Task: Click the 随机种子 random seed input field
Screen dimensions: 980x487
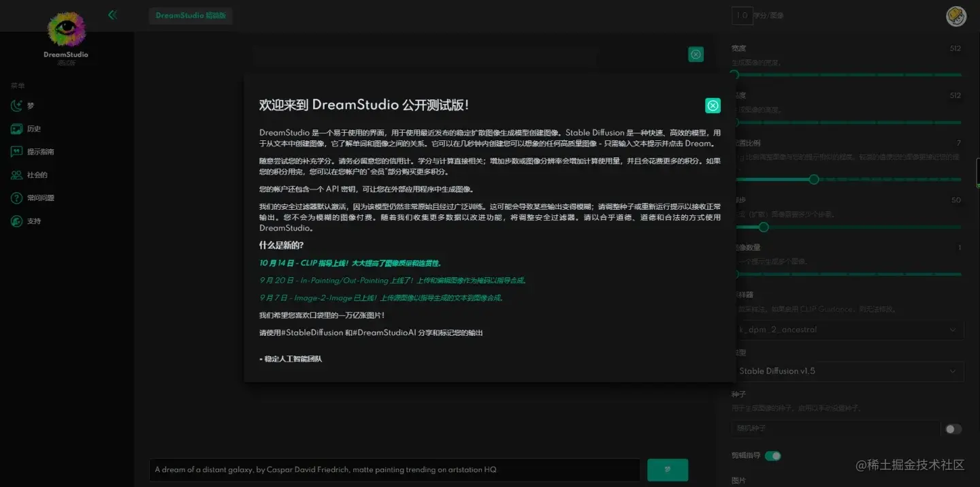Action: [836, 428]
